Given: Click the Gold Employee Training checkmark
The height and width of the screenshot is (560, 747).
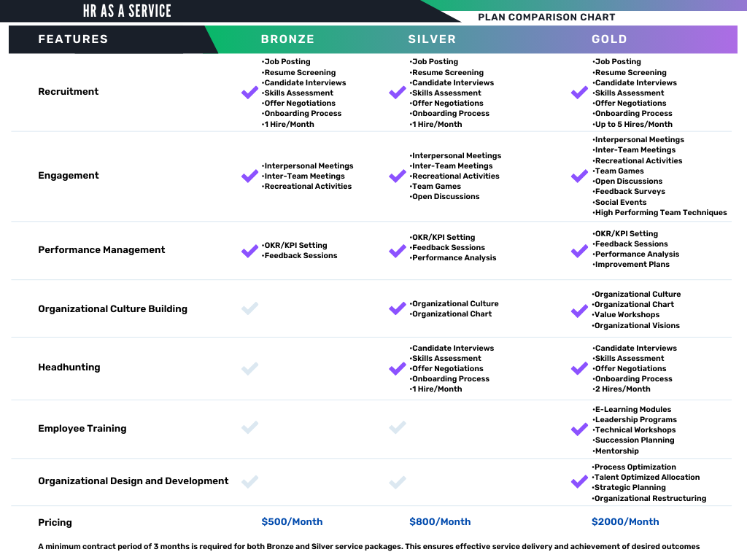Looking at the screenshot, I should click(x=579, y=429).
